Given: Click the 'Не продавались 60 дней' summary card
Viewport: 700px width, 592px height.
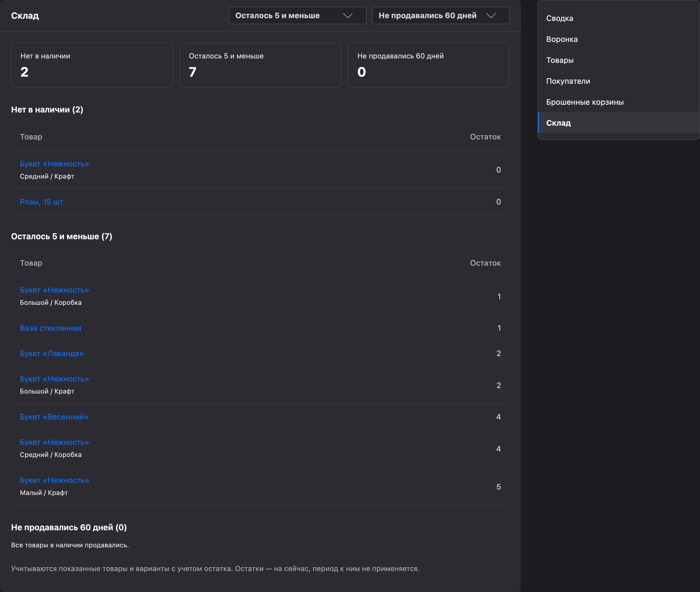Looking at the screenshot, I should pos(429,65).
